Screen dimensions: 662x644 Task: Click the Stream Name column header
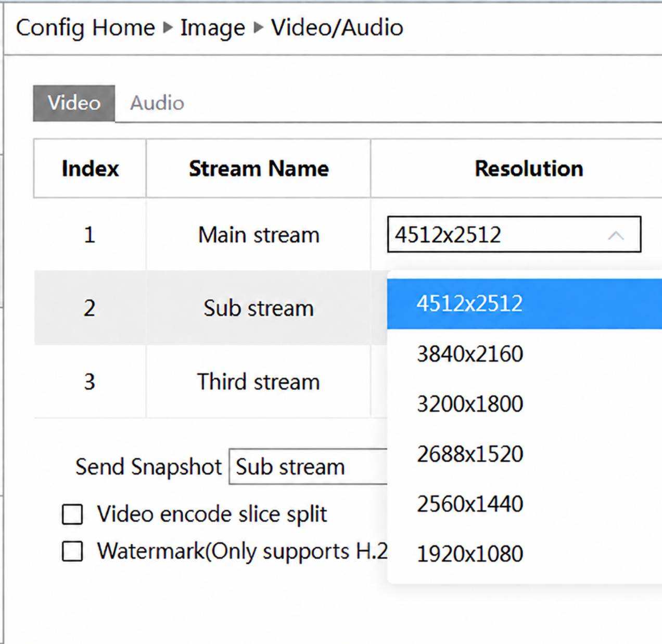pos(259,169)
